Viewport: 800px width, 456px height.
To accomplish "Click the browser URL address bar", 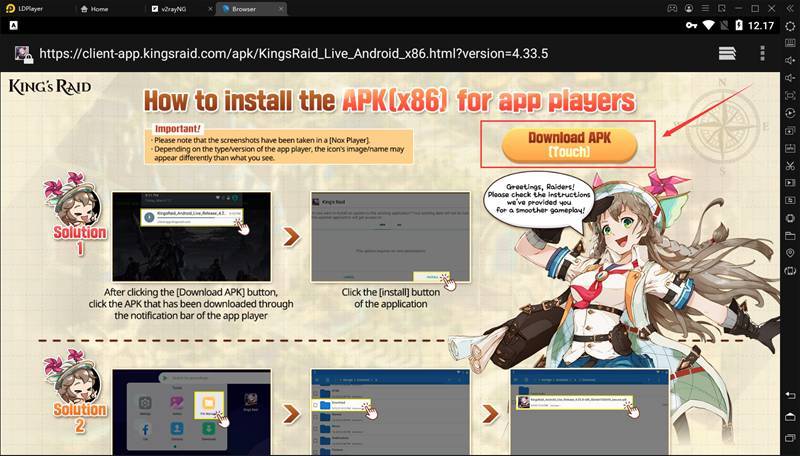I will point(293,54).
